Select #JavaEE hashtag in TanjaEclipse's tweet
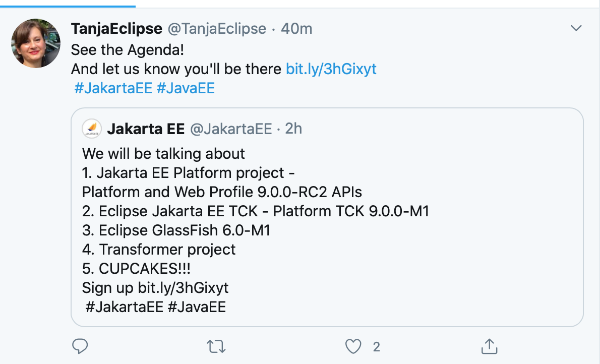600x364 pixels. (x=186, y=88)
